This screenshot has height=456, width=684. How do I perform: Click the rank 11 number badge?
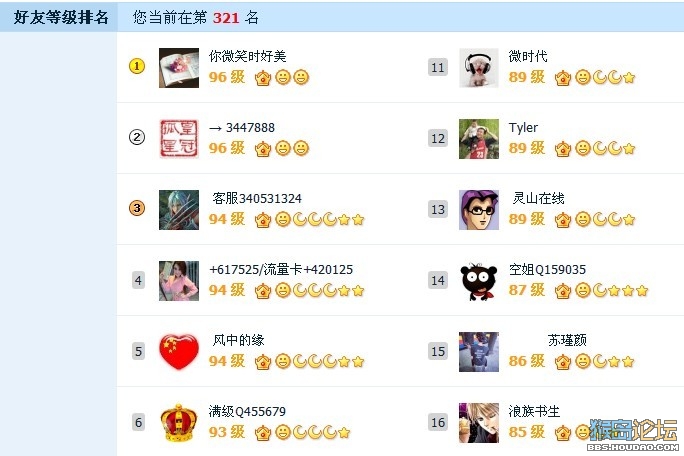click(x=438, y=67)
